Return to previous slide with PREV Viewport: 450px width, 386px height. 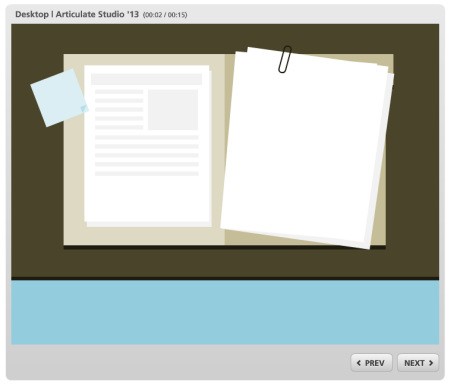[x=371, y=363]
